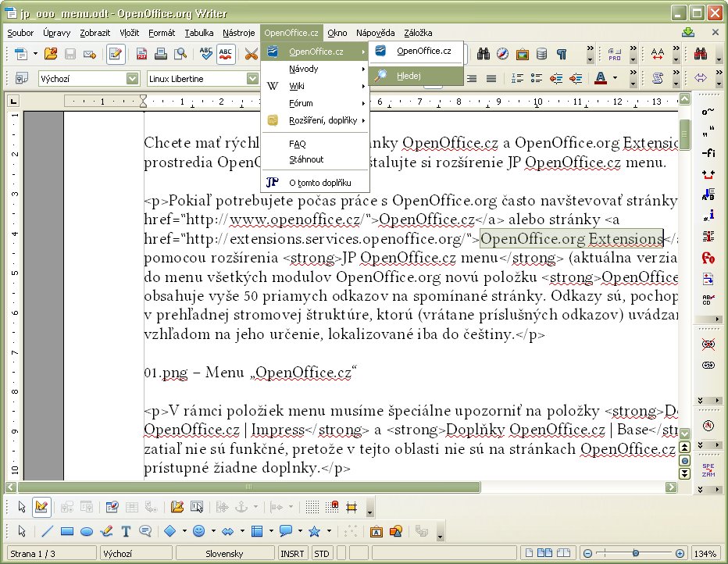Select Wiki menu entry
Screen dimensions: 728x564
click(x=316, y=86)
